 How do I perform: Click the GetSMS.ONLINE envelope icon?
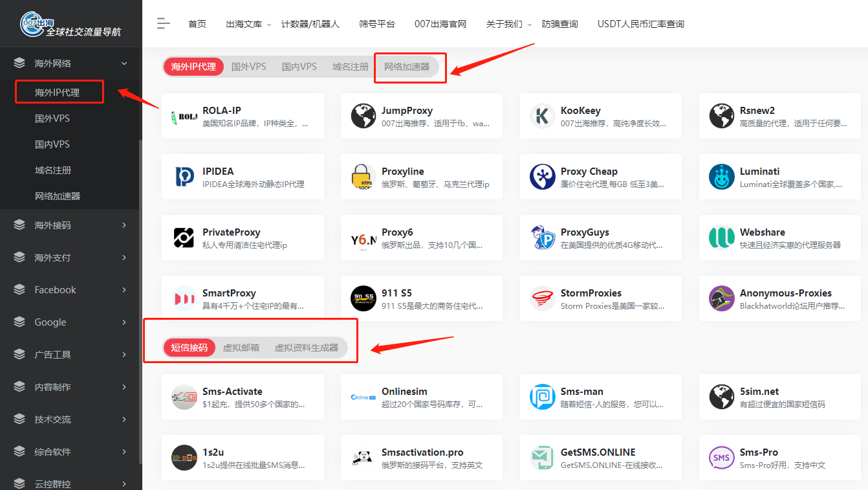pos(543,458)
